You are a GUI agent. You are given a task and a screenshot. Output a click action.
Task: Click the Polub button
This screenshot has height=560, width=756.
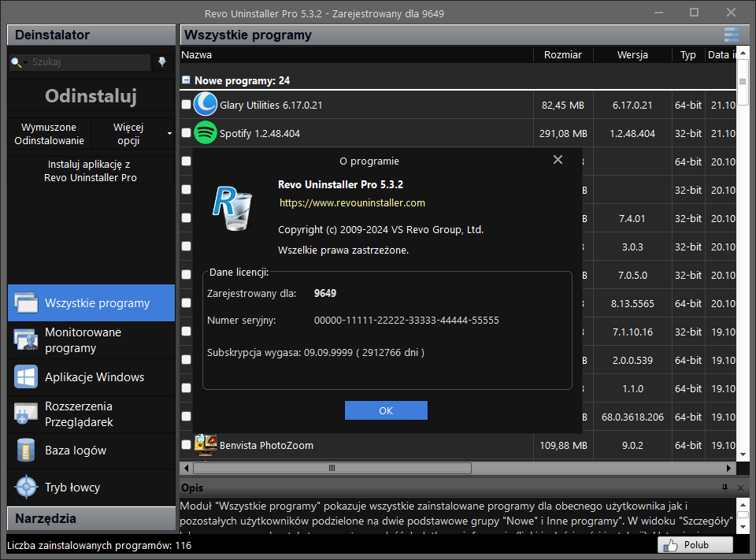pos(695,545)
